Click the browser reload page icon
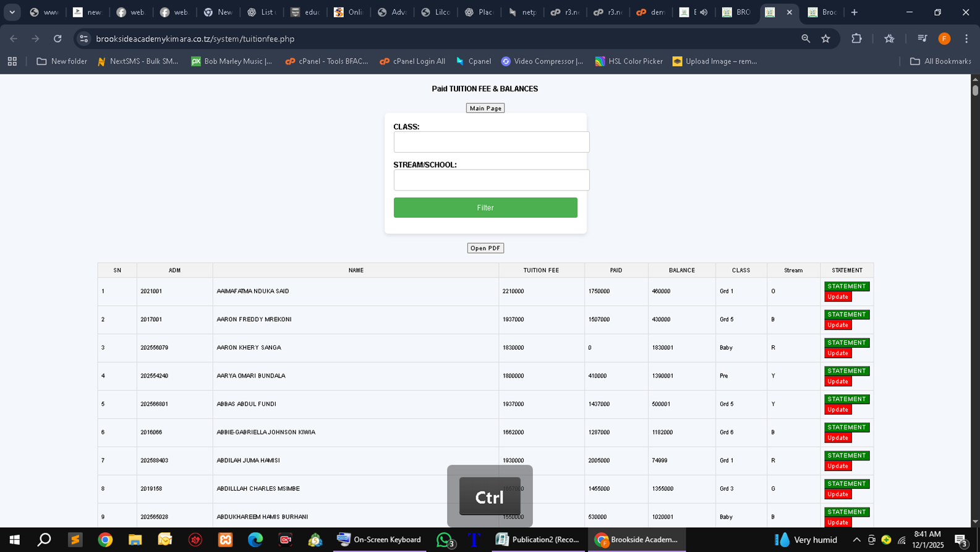The height and width of the screenshot is (552, 980). click(58, 38)
